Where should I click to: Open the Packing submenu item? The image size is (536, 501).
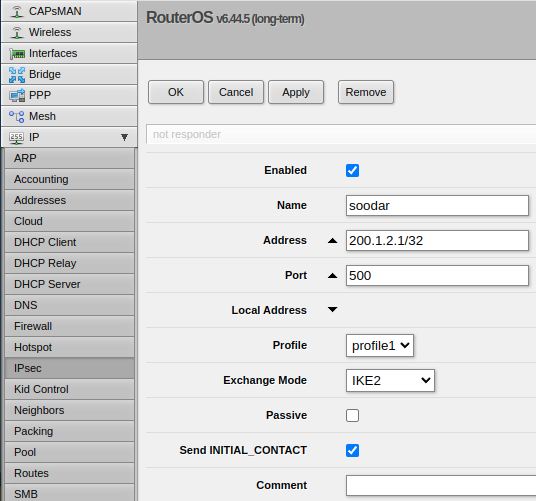[x=69, y=431]
